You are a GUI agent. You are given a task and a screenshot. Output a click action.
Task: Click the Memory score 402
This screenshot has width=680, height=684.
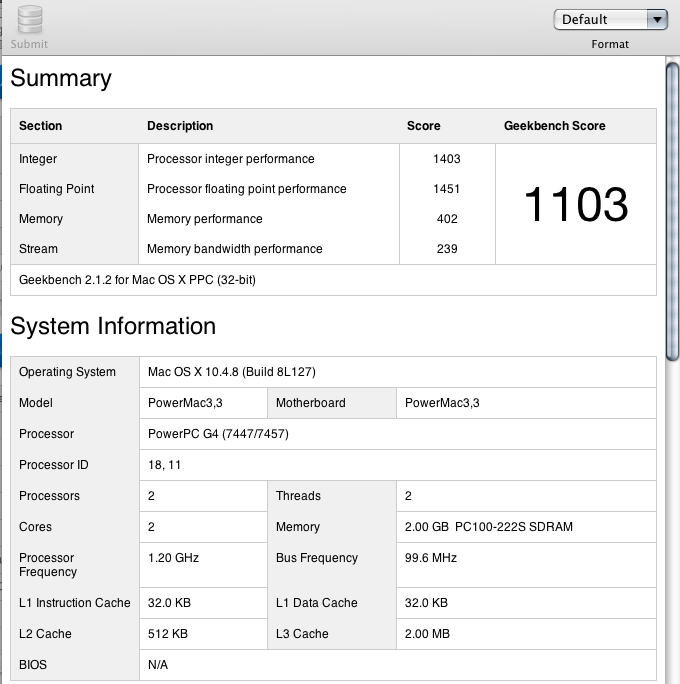[x=447, y=219]
